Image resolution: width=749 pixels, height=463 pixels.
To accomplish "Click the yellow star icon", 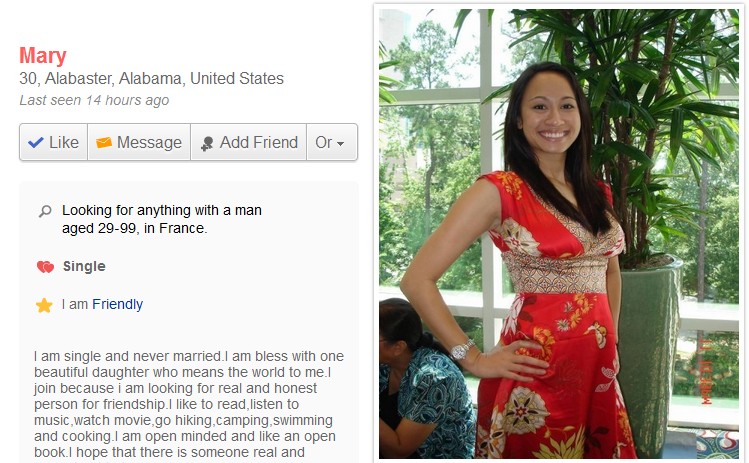I will click(44, 305).
